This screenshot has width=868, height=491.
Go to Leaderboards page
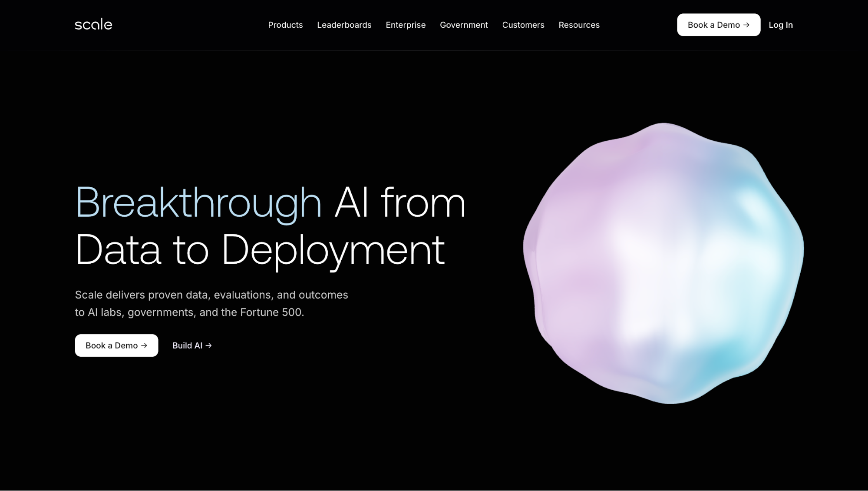pyautogui.click(x=344, y=25)
